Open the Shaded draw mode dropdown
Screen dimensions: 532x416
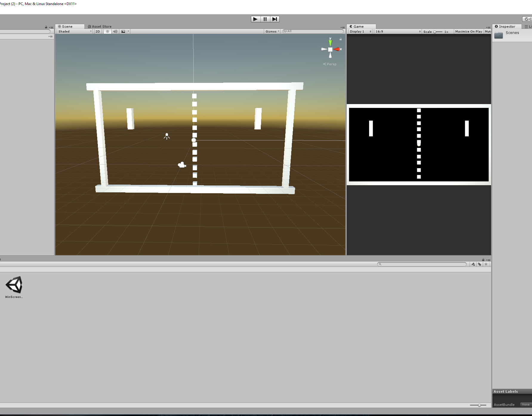point(75,31)
